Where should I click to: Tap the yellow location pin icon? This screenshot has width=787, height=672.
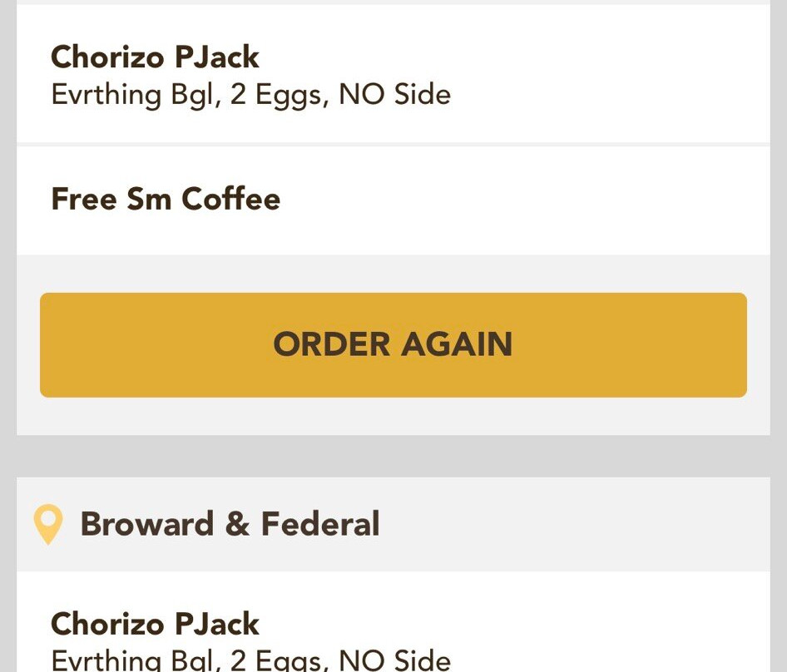(48, 524)
